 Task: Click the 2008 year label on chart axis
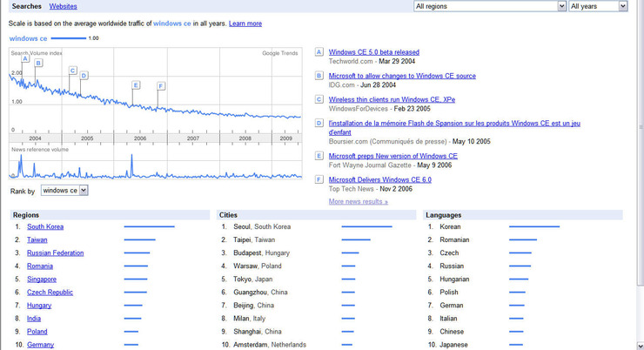pos(245,138)
